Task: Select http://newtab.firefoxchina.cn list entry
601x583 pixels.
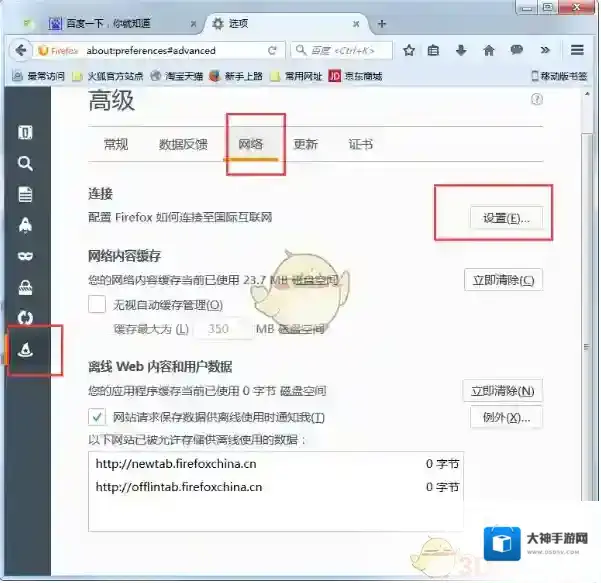Action: (276, 464)
